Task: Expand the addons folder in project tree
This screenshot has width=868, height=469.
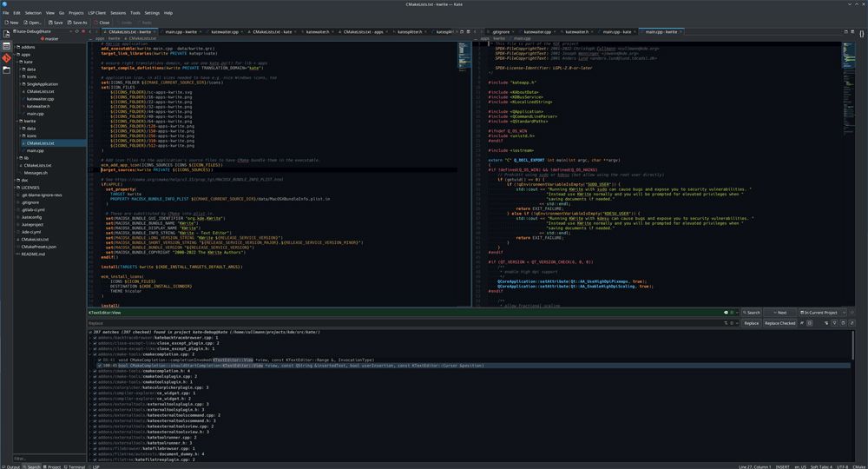Action: (15, 47)
